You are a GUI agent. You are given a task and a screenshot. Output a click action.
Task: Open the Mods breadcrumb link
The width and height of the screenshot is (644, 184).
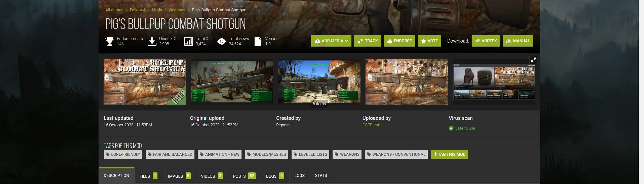point(157,10)
